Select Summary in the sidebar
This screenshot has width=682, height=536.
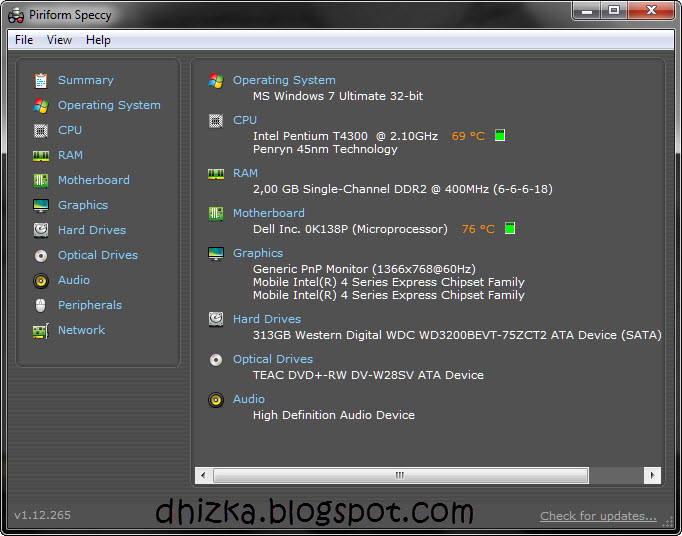[x=86, y=80]
